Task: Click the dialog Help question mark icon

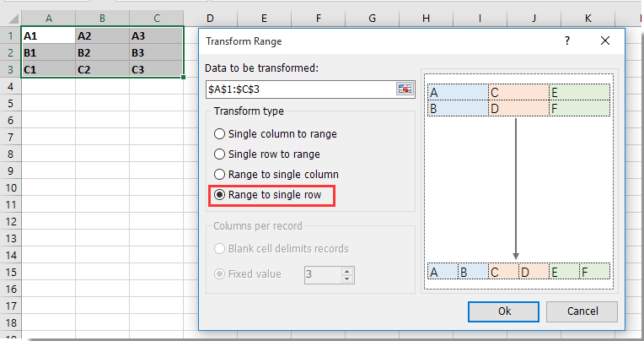Action: [567, 41]
